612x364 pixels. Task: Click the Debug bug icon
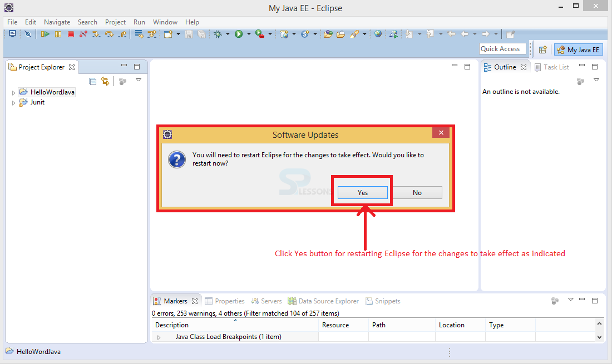click(x=218, y=34)
